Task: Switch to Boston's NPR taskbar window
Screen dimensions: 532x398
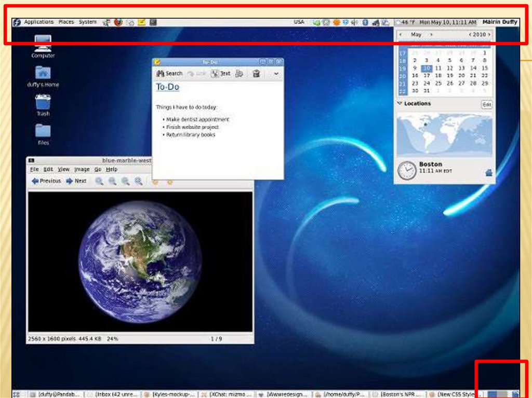Action: (x=397, y=394)
